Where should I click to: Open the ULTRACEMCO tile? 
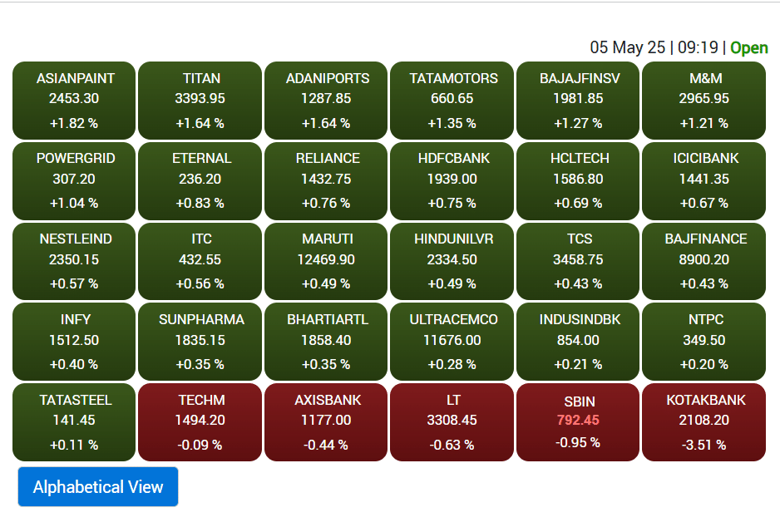tap(452, 342)
